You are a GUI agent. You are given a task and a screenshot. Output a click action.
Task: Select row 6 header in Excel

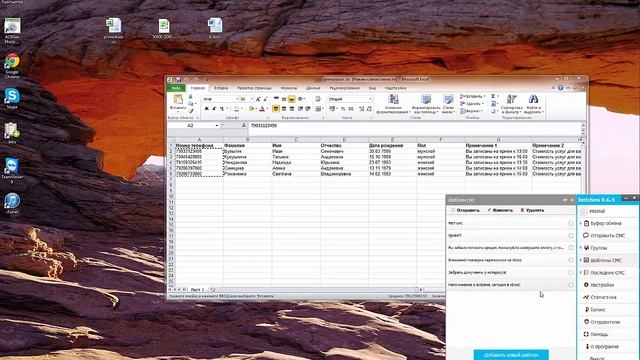coord(171,174)
